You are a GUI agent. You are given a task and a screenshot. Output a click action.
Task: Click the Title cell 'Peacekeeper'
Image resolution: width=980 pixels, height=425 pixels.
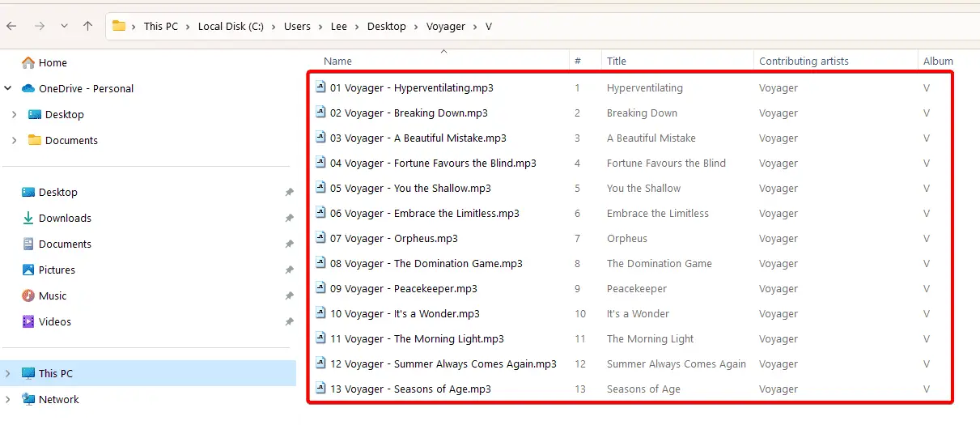click(637, 288)
